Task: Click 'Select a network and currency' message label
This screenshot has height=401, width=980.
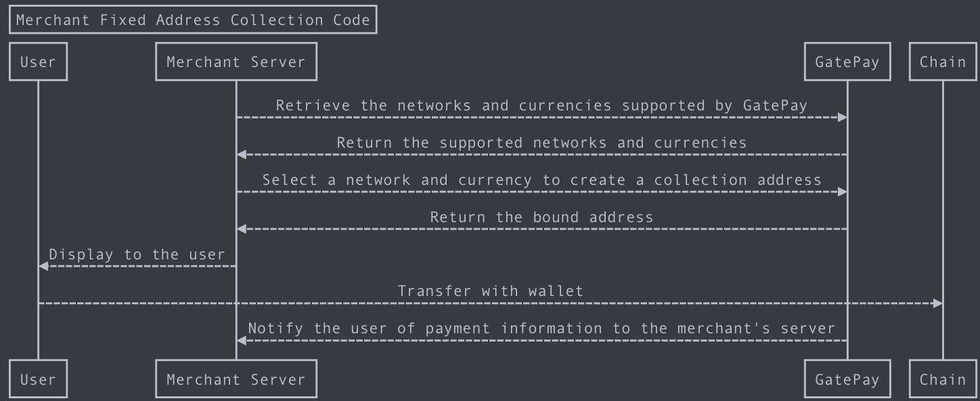Action: [541, 180]
